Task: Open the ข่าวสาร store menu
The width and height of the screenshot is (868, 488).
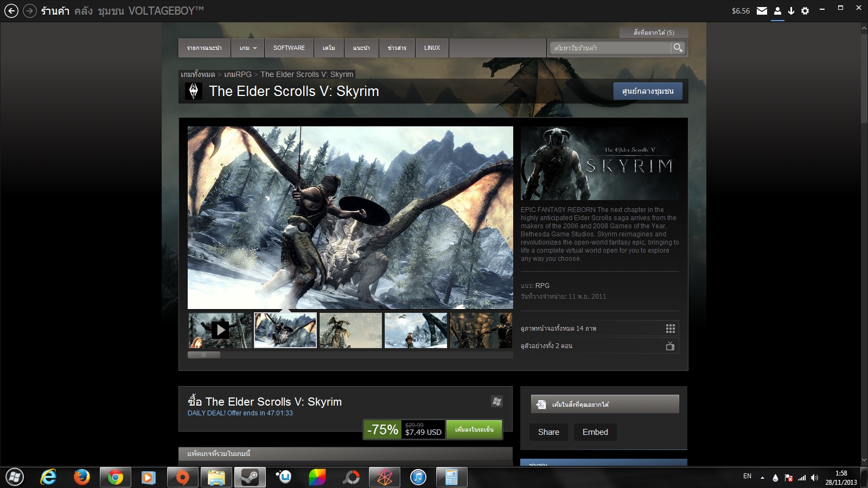Action: click(397, 48)
